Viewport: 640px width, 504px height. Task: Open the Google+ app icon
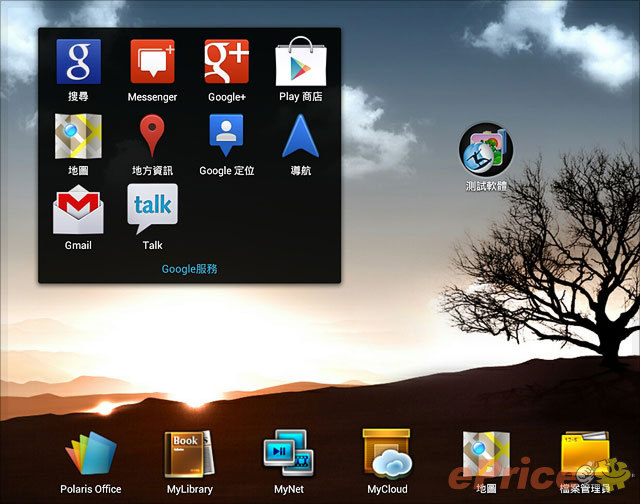[227, 62]
